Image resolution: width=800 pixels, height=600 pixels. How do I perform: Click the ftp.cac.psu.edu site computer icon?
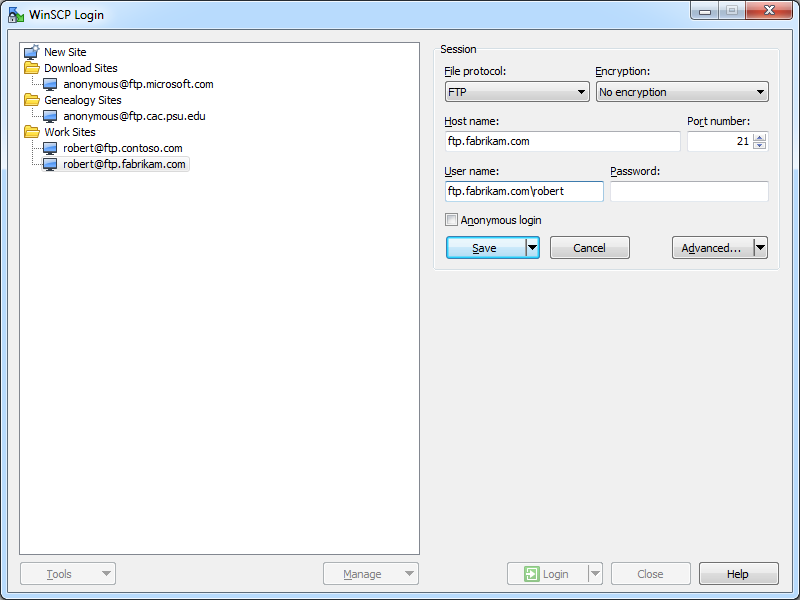[x=51, y=116]
